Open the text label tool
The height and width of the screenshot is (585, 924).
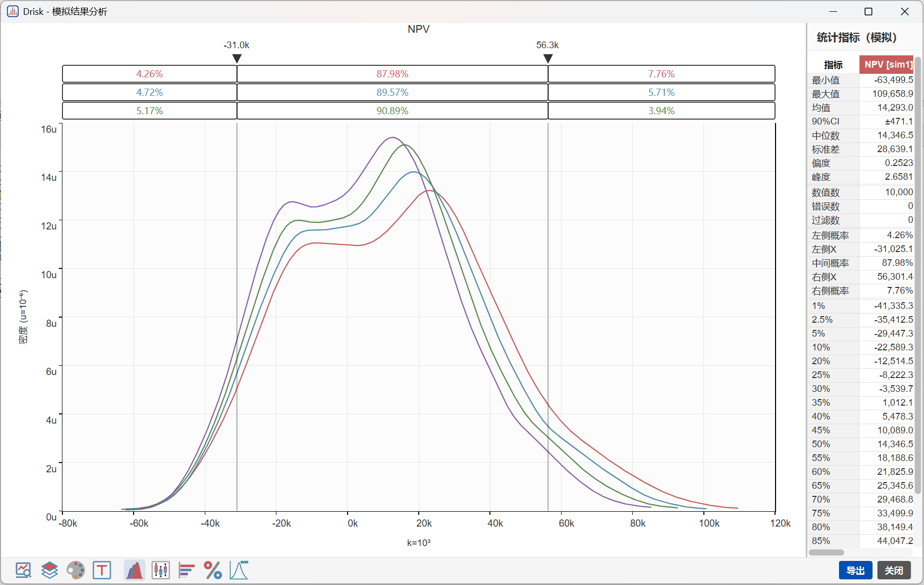click(102, 570)
